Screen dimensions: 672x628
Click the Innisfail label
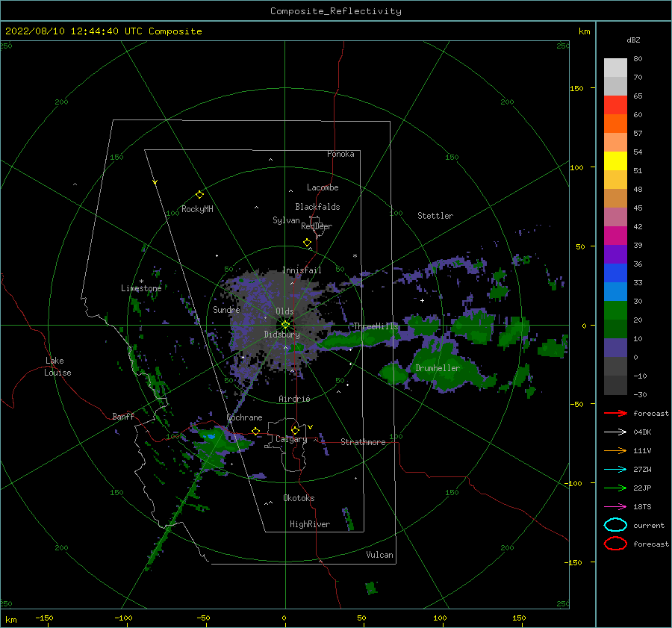302,270
